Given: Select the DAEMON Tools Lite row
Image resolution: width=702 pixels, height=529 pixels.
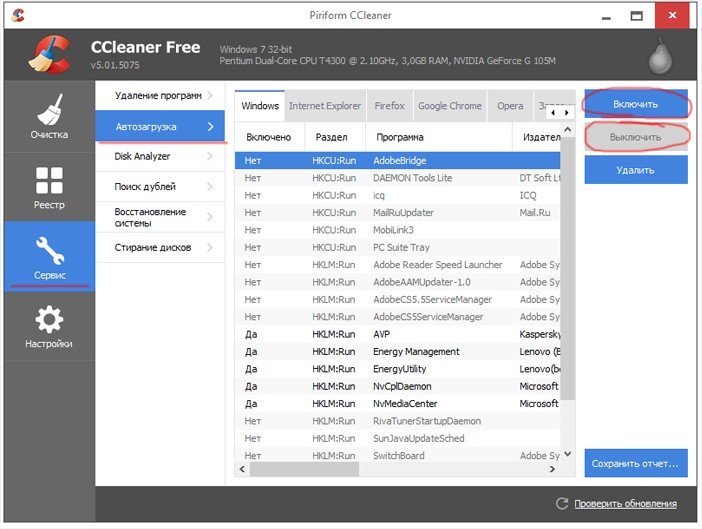Looking at the screenshot, I should click(x=412, y=178).
